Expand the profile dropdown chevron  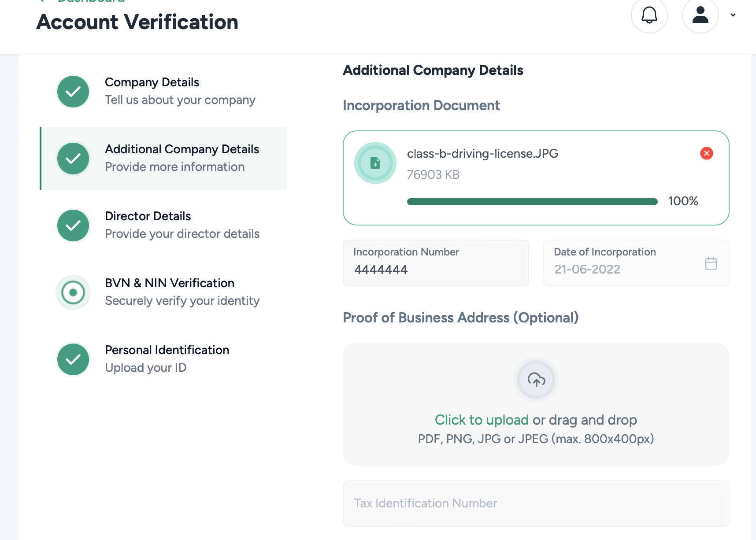733,15
